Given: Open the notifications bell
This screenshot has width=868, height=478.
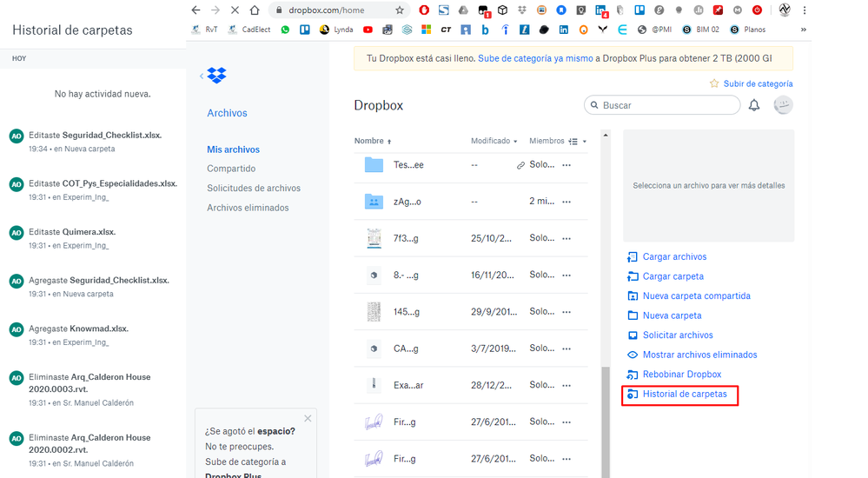Looking at the screenshot, I should pyautogui.click(x=754, y=105).
